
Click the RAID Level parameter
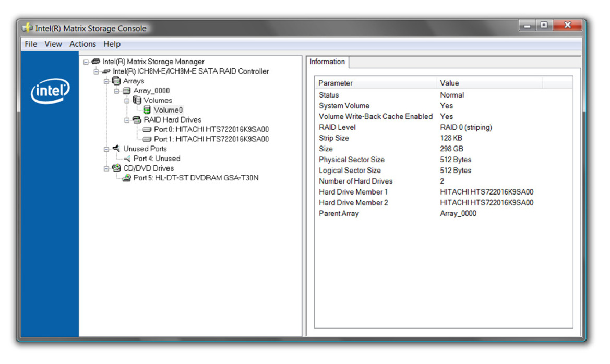(337, 127)
